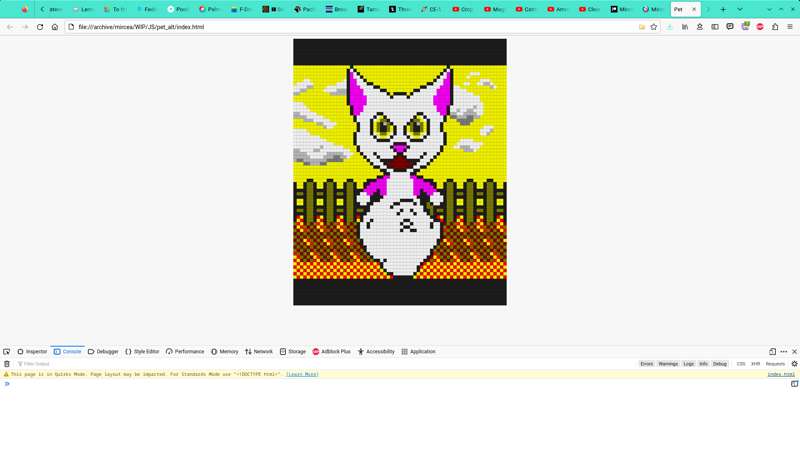Toggle the Debug console filter
Image resolution: width=800 pixels, height=450 pixels.
pos(720,364)
